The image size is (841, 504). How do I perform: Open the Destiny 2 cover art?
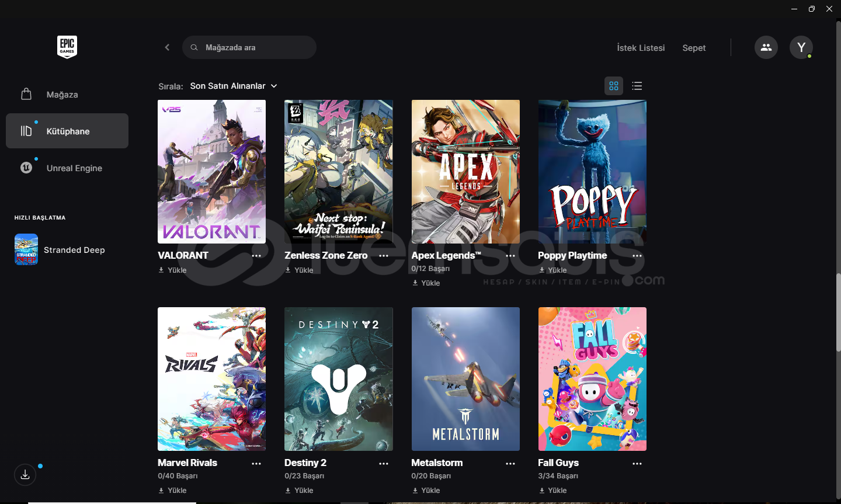coord(339,379)
